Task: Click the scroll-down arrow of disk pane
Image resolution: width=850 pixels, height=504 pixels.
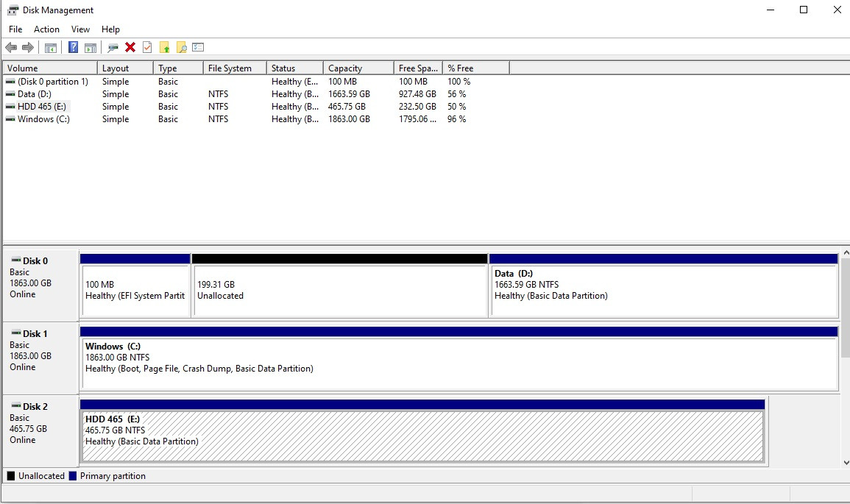Action: tap(846, 463)
